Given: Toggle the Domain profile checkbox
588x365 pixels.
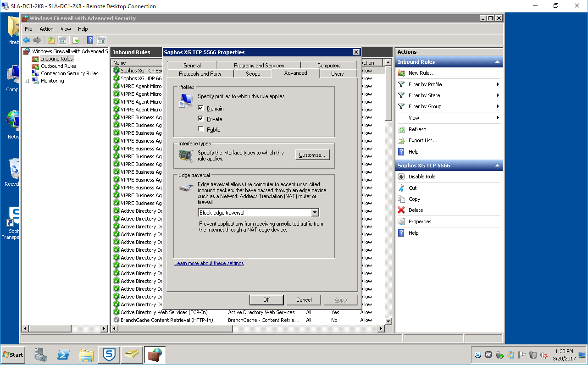Looking at the screenshot, I should pyautogui.click(x=200, y=108).
